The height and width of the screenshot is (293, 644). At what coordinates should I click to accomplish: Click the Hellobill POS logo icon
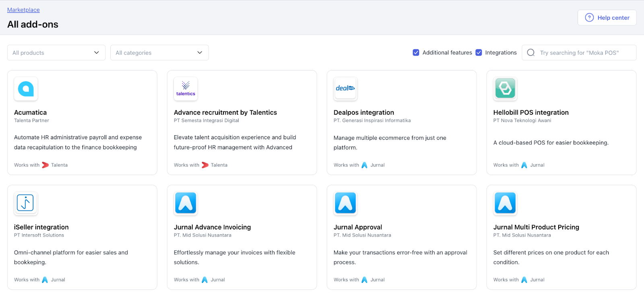[x=505, y=89]
